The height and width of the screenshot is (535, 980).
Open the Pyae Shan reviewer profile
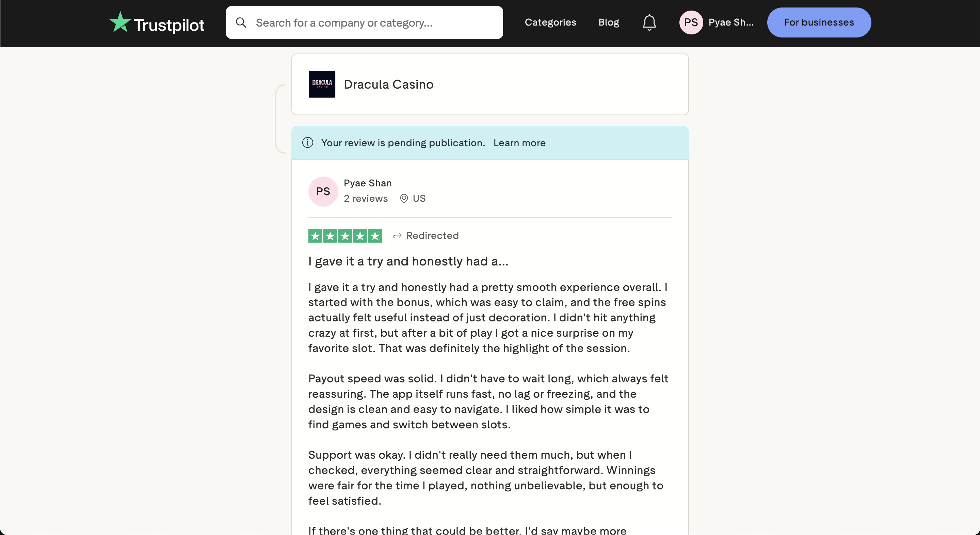point(368,183)
